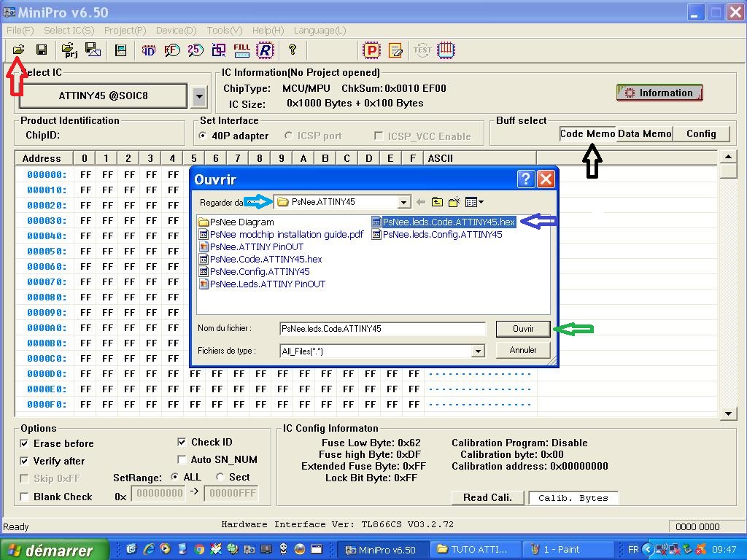Click the green calculator-style toolbar icon
Screen dimensions: 747x560
point(120,50)
